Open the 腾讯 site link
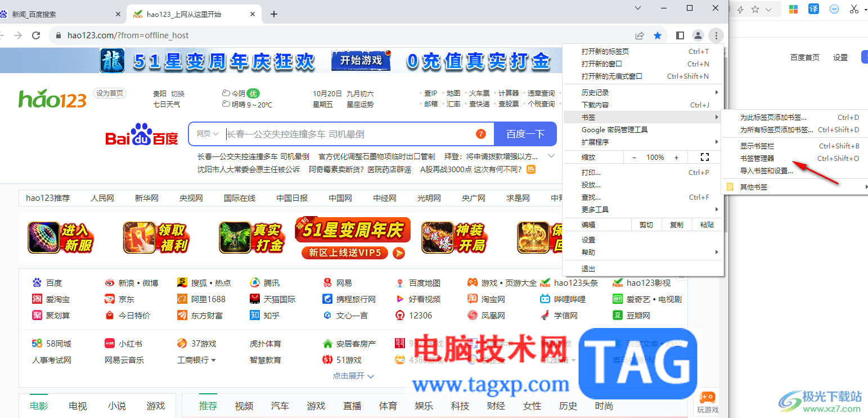The height and width of the screenshot is (418, 868). click(265, 283)
